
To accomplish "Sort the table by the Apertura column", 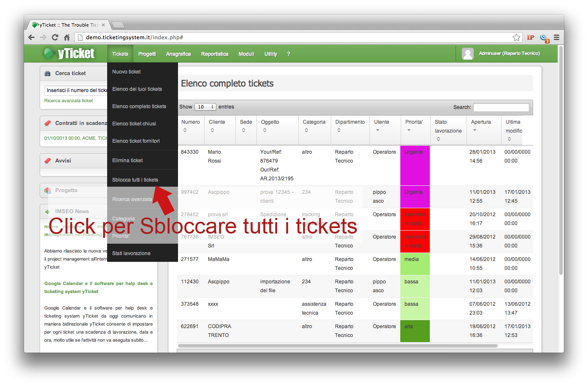I will pyautogui.click(x=480, y=126).
